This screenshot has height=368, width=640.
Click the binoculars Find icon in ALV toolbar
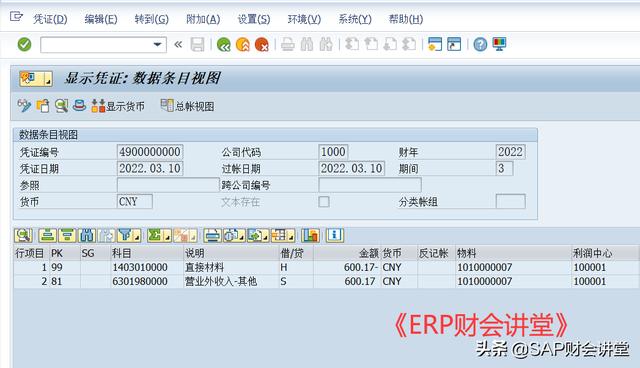click(x=87, y=235)
